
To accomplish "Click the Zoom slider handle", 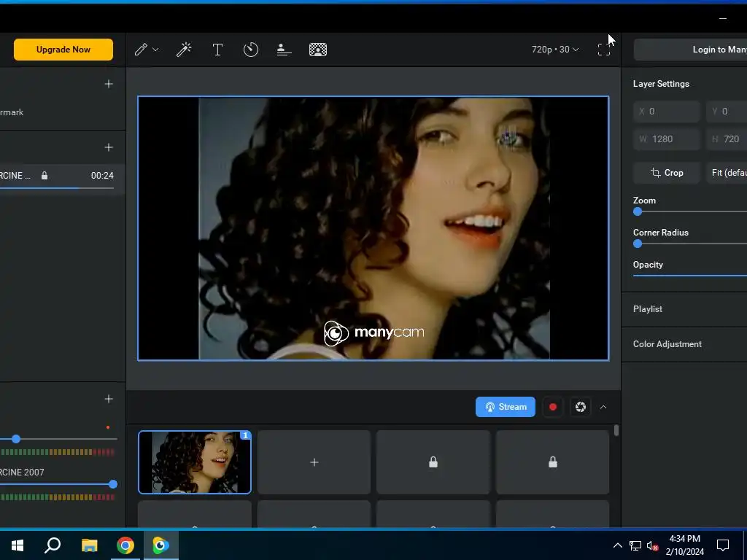I will pyautogui.click(x=638, y=212).
